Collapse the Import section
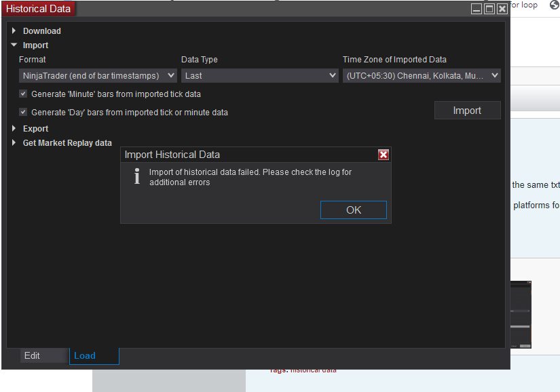The width and height of the screenshot is (560, 392). click(x=14, y=45)
